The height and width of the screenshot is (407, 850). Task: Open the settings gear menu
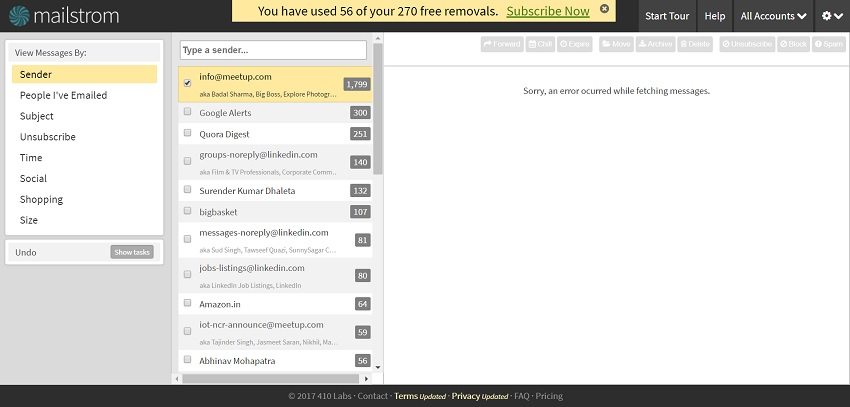832,16
